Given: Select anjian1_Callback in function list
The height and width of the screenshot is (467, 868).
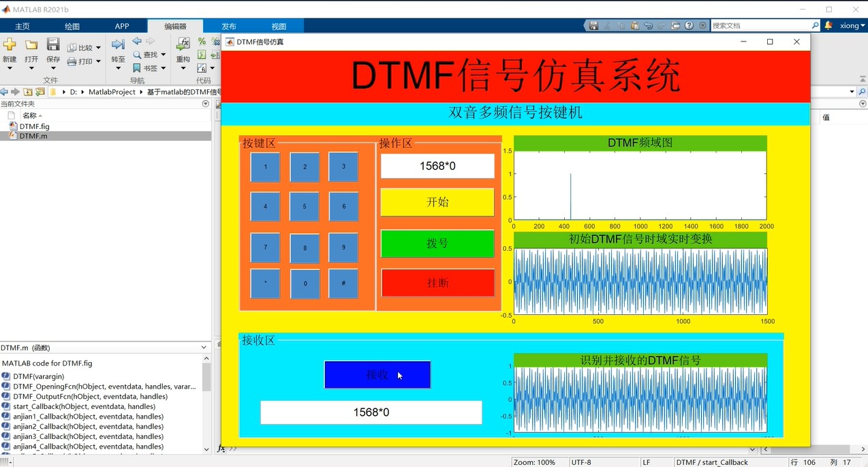Looking at the screenshot, I should 88,416.
